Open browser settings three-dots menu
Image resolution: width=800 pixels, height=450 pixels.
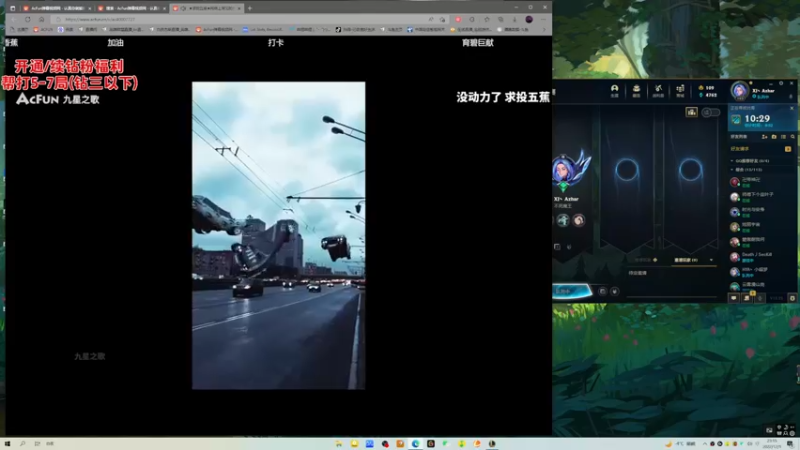[543, 19]
